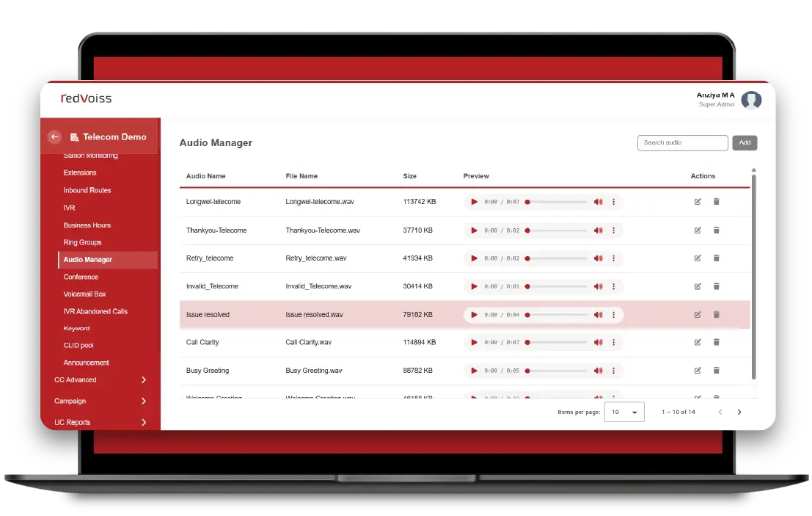Screen dimensions: 812x516
Task: Play the Call Clarity audio preview
Action: click(474, 342)
